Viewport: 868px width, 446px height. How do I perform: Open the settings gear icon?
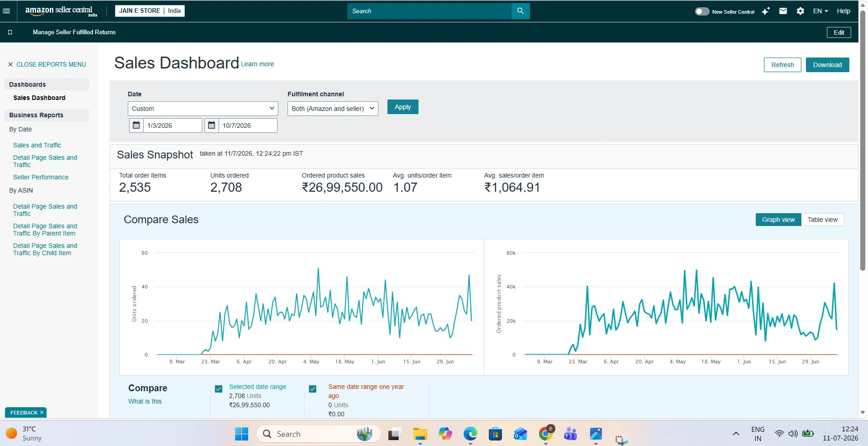[800, 11]
